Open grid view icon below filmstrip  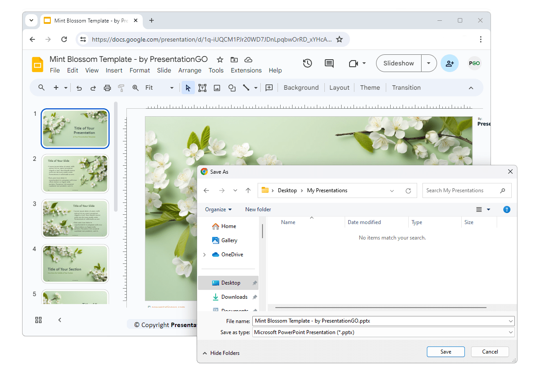pyautogui.click(x=38, y=320)
